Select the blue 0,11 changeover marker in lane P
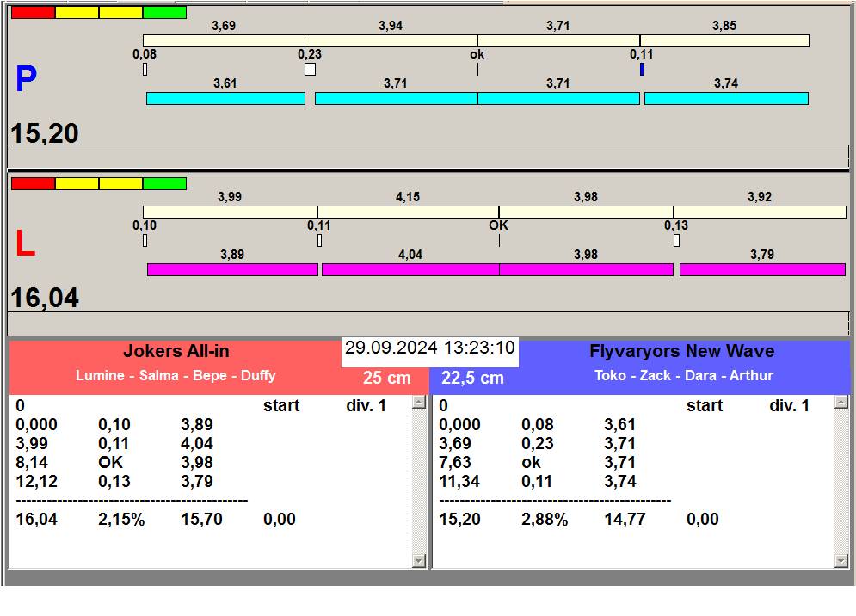 point(642,69)
